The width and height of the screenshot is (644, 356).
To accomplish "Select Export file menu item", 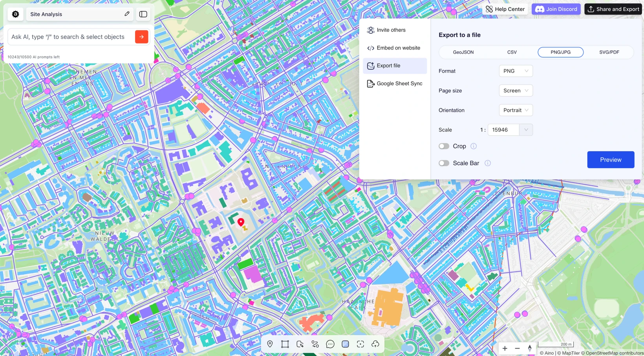I will (395, 66).
